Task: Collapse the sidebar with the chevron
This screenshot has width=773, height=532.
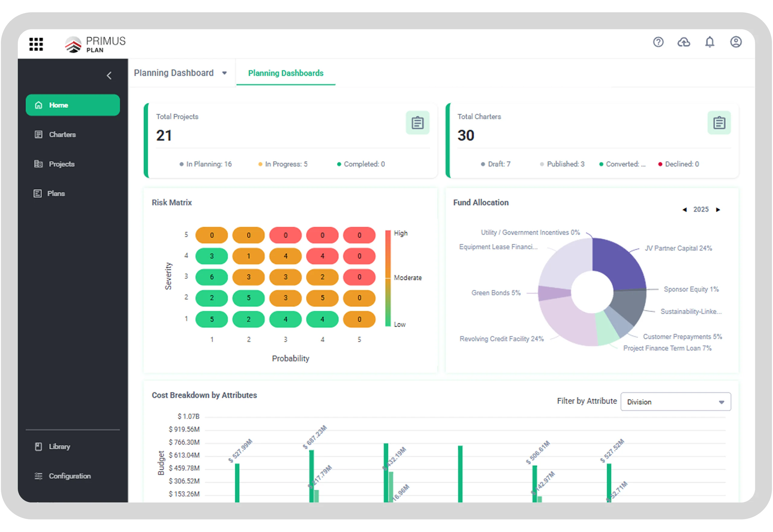Action: 109,76
